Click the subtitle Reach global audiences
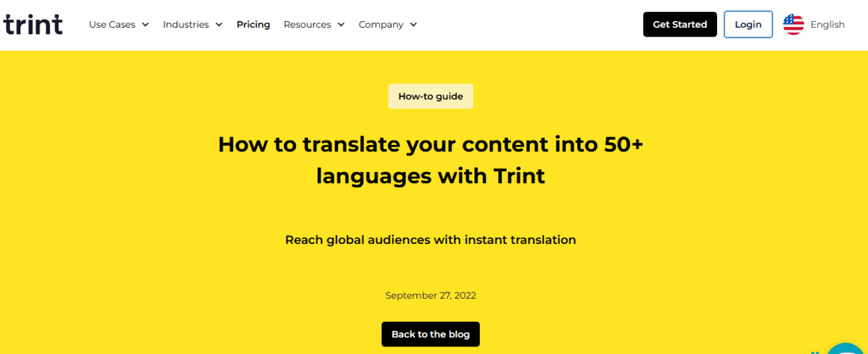The height and width of the screenshot is (354, 868). (x=431, y=240)
